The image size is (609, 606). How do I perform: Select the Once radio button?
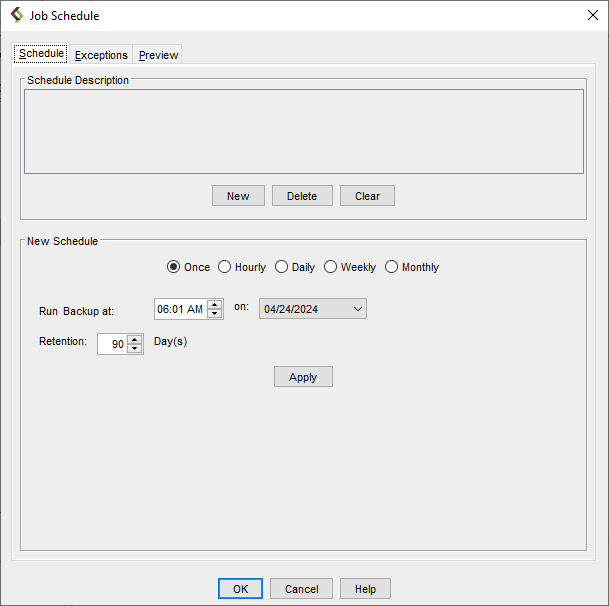[x=173, y=267]
